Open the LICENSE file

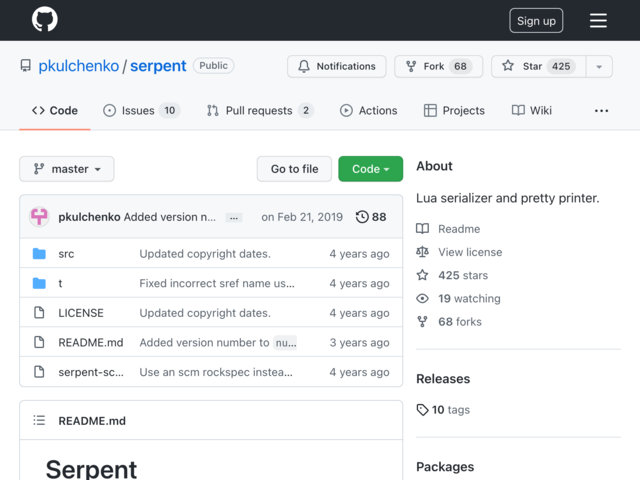click(81, 313)
